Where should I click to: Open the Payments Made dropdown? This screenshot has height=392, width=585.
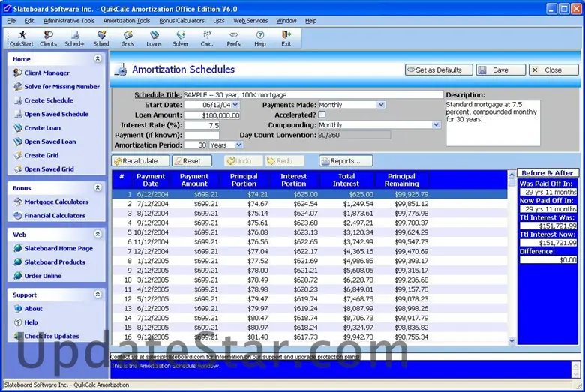point(380,105)
